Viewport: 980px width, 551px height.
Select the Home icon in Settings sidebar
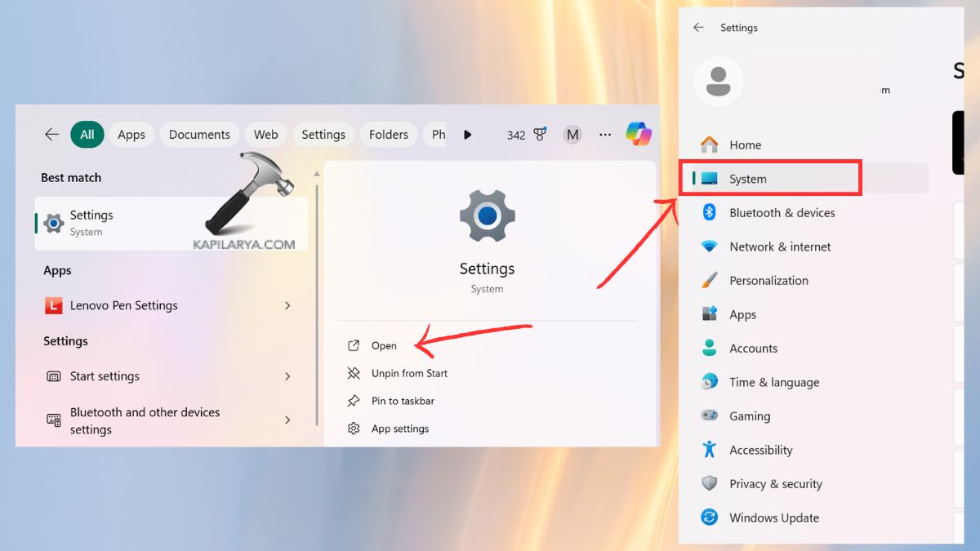pyautogui.click(x=709, y=144)
